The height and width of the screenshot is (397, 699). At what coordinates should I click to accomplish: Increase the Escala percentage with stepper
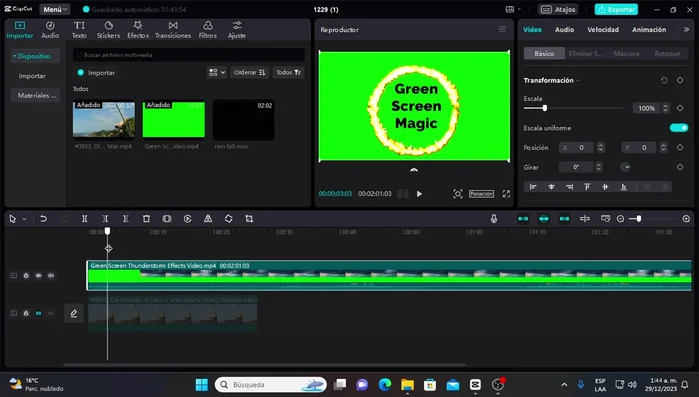pos(666,106)
